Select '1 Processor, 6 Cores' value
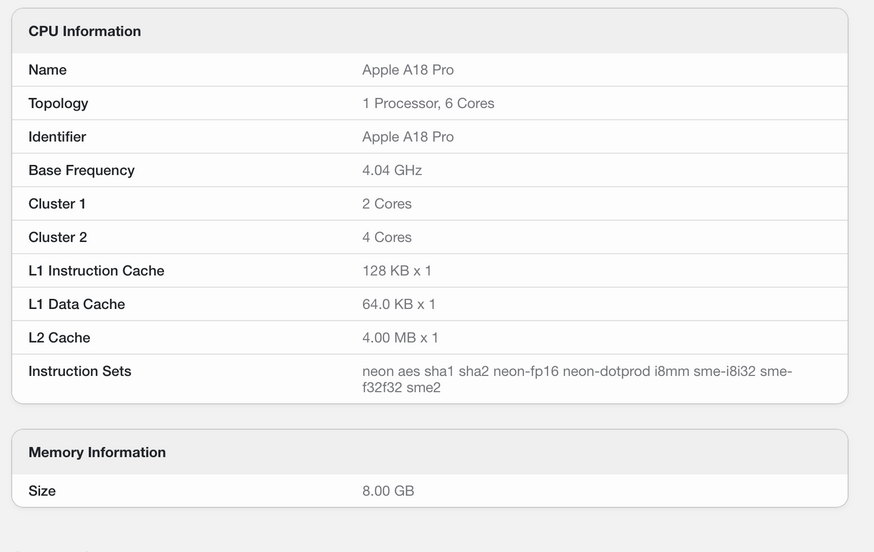 point(428,103)
